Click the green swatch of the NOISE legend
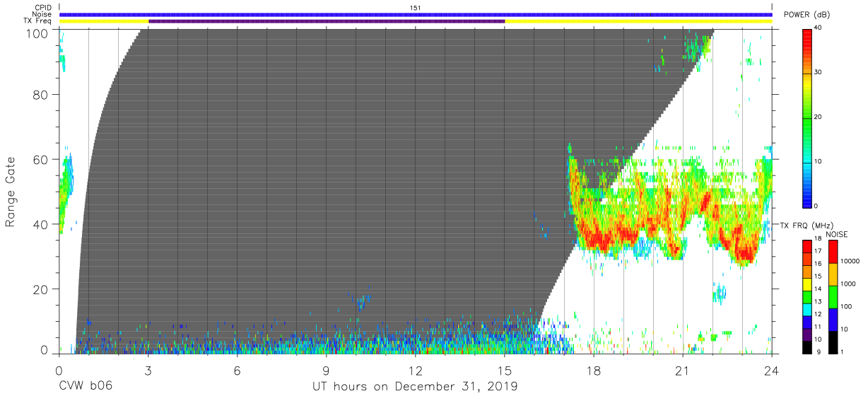 (833, 296)
